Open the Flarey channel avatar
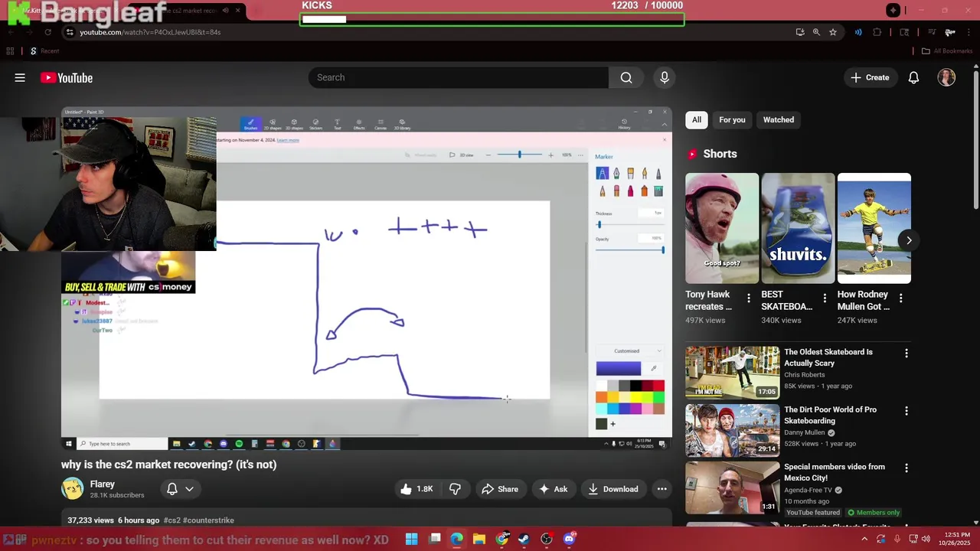 click(x=73, y=488)
